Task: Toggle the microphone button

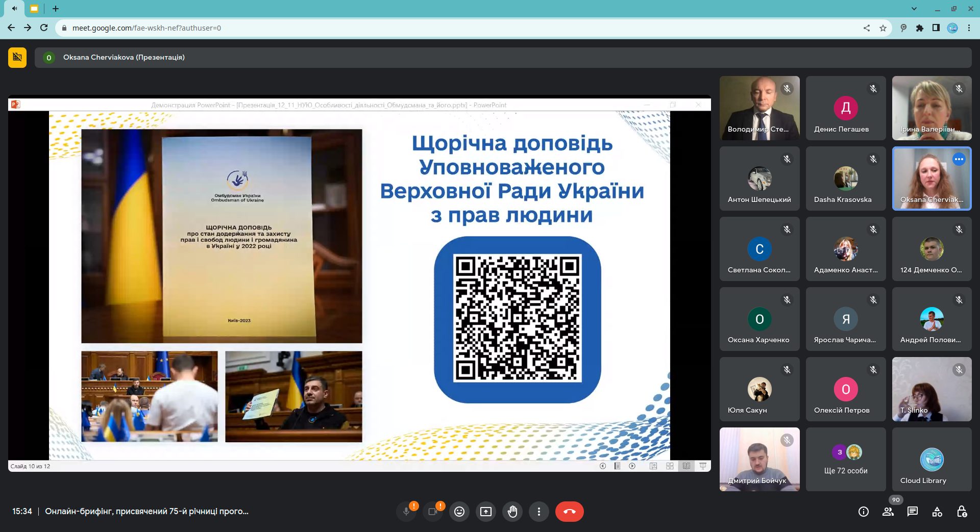Action: [x=407, y=512]
